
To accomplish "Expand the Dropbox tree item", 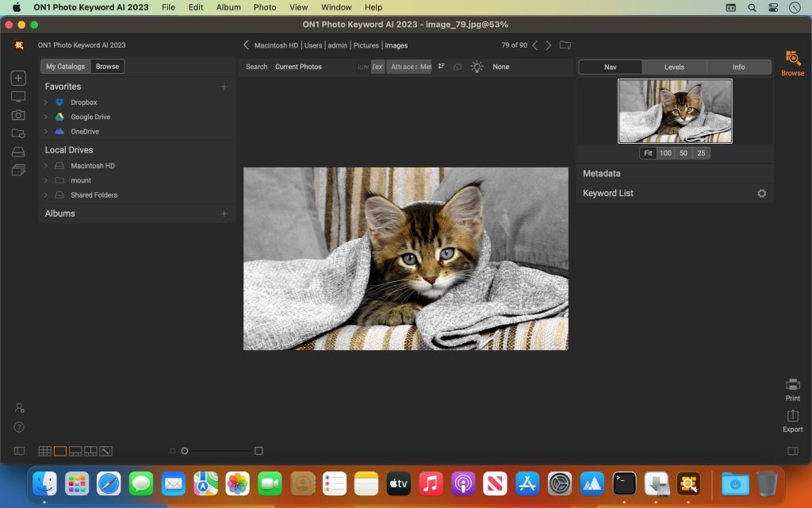I will pyautogui.click(x=47, y=102).
